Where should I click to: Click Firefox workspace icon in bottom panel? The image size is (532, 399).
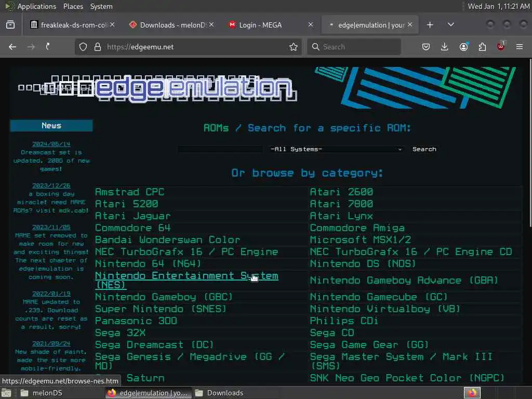point(472,393)
